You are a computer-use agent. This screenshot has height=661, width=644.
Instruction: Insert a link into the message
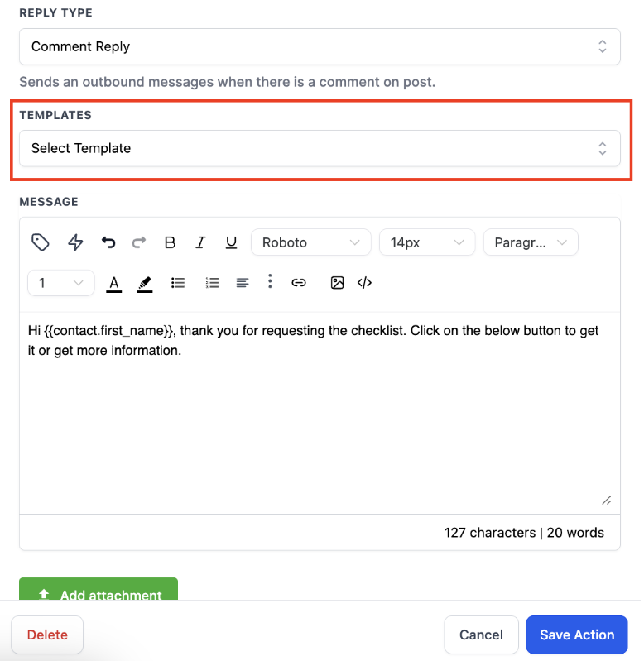click(299, 283)
